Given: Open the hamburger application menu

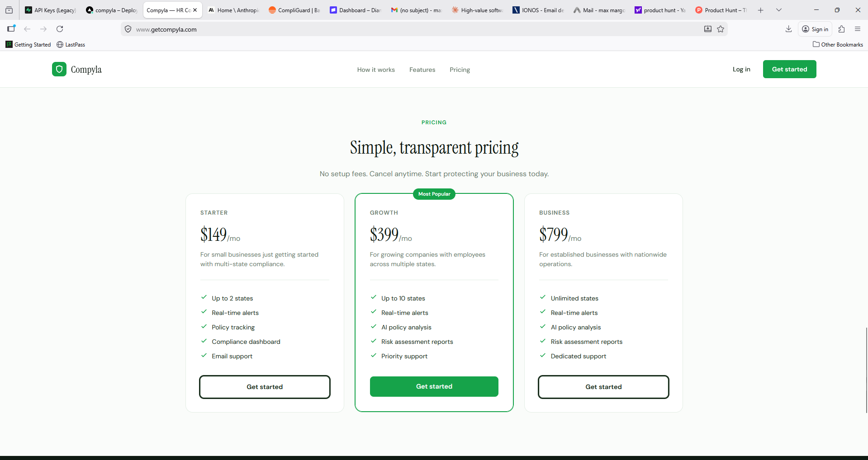Looking at the screenshot, I should click(x=857, y=29).
